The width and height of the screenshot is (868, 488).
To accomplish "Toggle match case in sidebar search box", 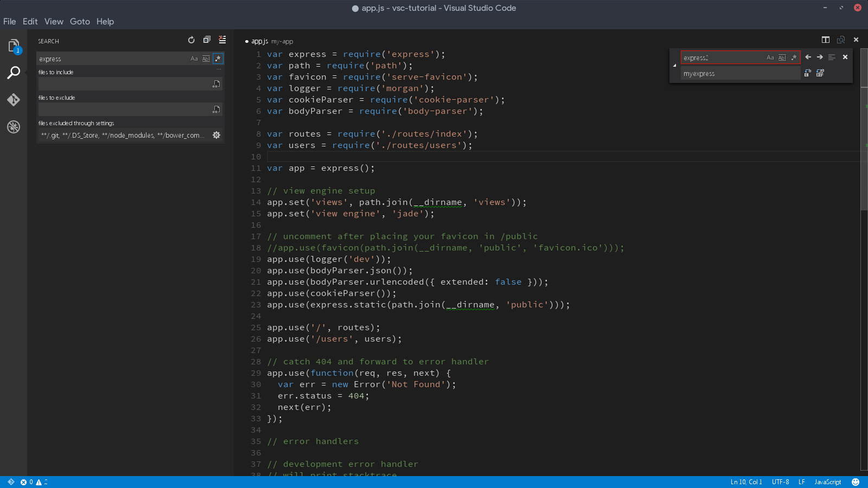I will click(194, 59).
